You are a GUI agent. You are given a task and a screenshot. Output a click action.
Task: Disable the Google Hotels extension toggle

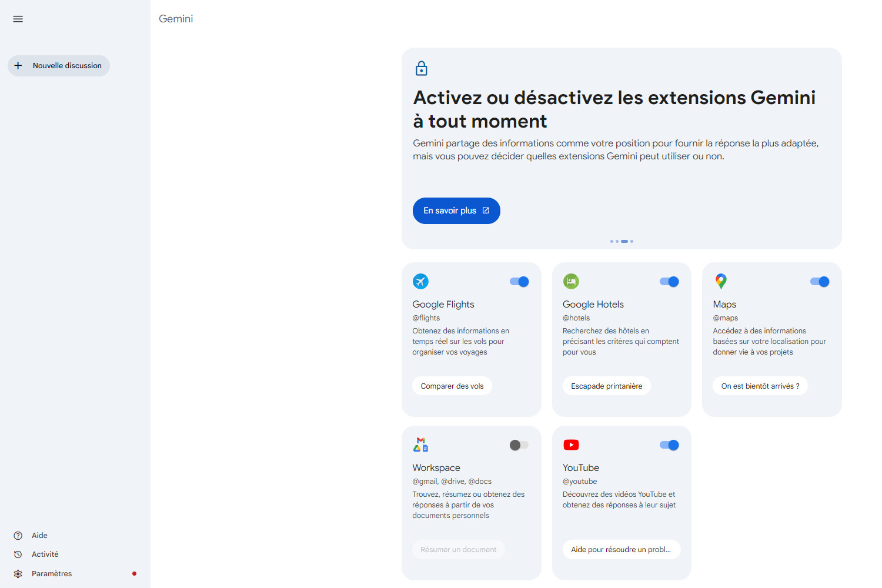(x=669, y=282)
